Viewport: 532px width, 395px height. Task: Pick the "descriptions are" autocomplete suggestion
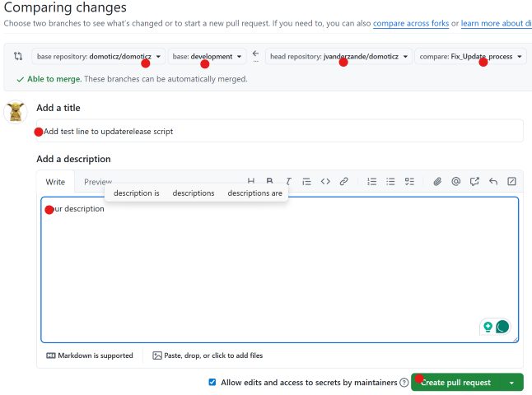point(254,193)
